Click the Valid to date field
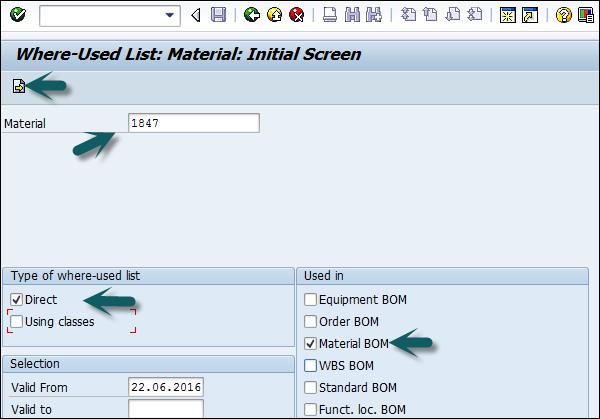600x419 pixels. click(x=166, y=409)
